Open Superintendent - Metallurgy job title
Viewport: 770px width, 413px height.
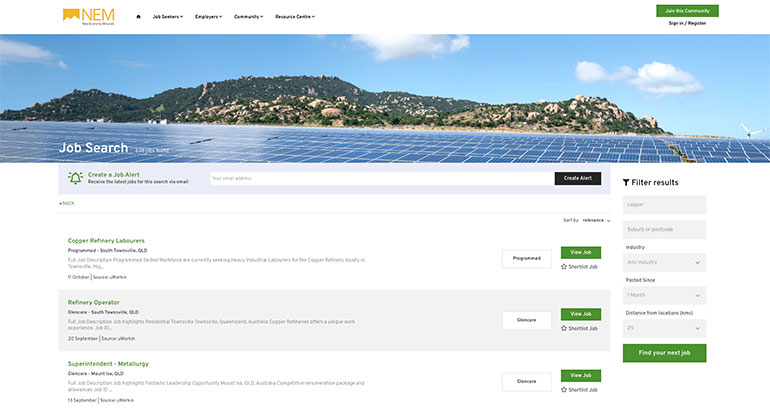click(x=108, y=364)
